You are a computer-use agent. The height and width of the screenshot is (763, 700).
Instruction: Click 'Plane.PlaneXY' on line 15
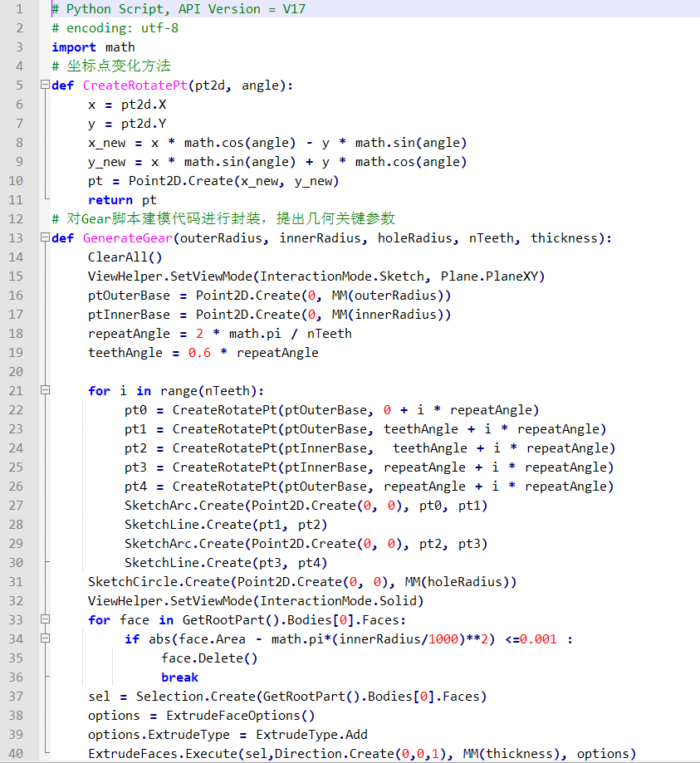tap(489, 276)
